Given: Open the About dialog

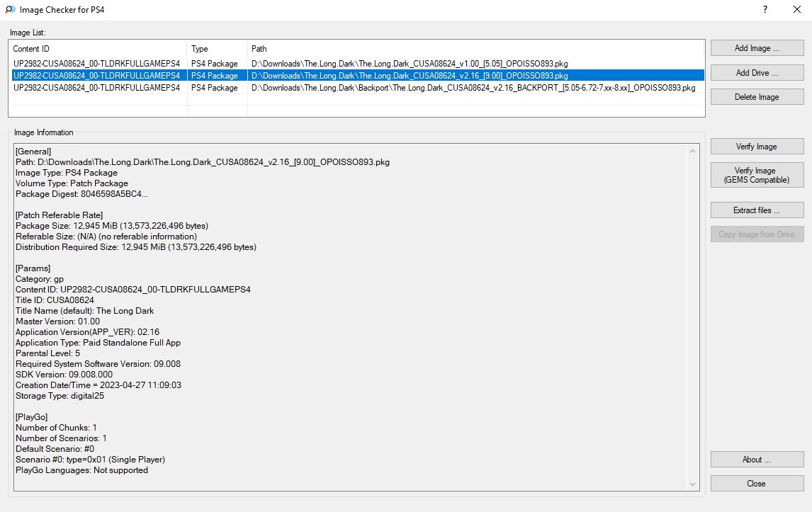Looking at the screenshot, I should [x=757, y=460].
